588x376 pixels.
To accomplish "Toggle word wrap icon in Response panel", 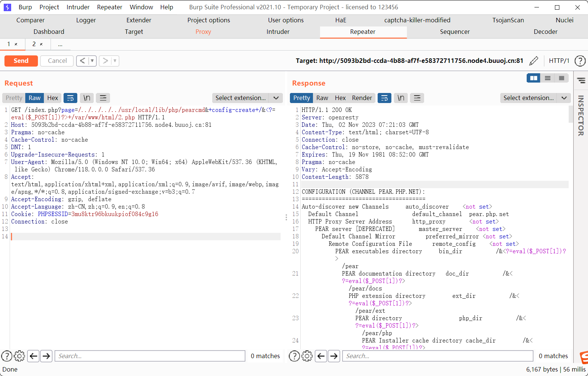I will [384, 98].
